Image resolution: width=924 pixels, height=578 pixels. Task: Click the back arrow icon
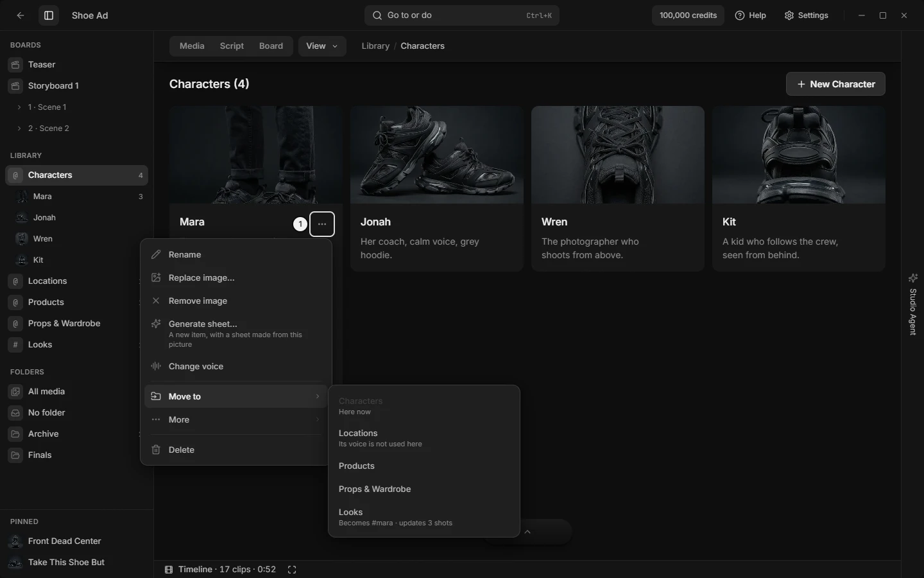coord(21,15)
